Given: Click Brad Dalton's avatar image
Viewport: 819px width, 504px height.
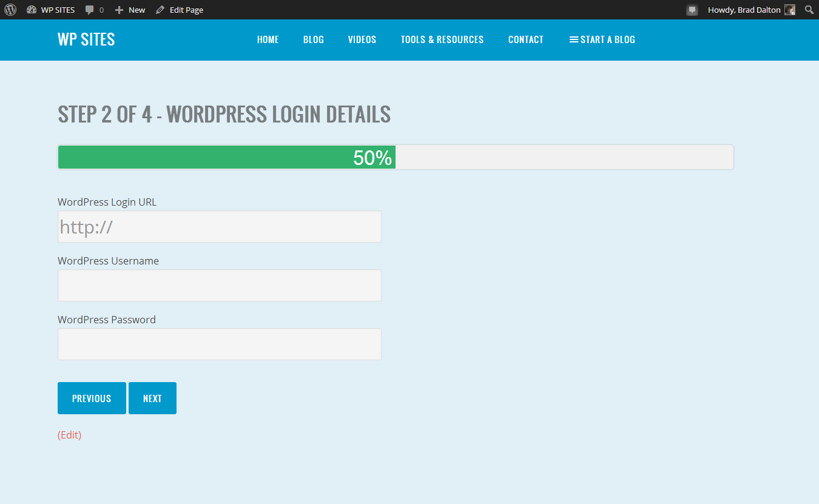Looking at the screenshot, I should pyautogui.click(x=789, y=10).
